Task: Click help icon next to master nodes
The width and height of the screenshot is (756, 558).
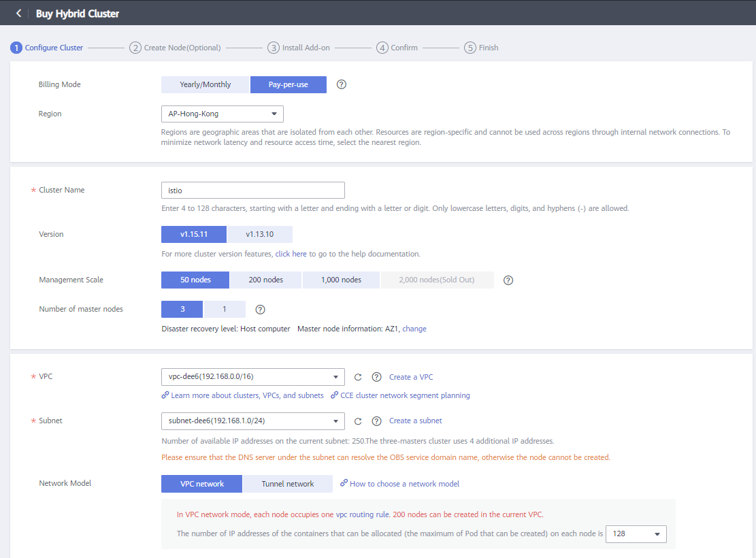Action: tap(260, 310)
